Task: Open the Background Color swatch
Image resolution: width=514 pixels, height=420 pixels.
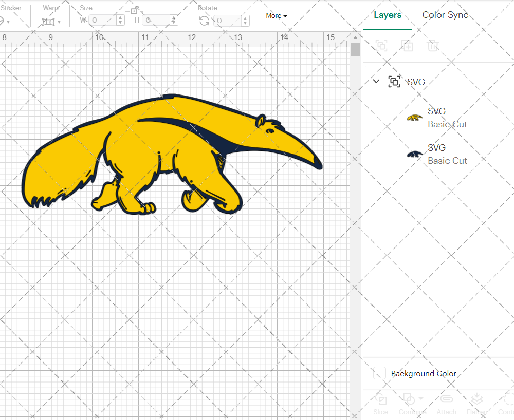Action: (x=379, y=374)
